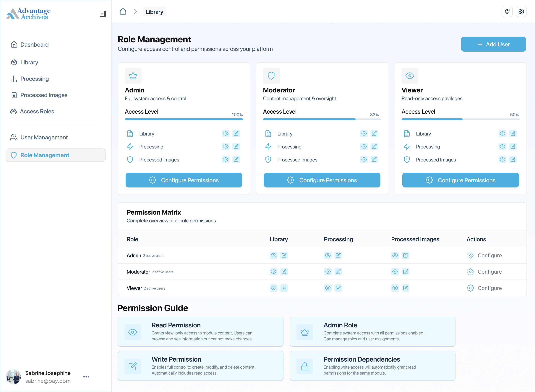Screen dimensions: 535x392
Task: Toggle Admin row Library read in the matrix
Action: 274,255
